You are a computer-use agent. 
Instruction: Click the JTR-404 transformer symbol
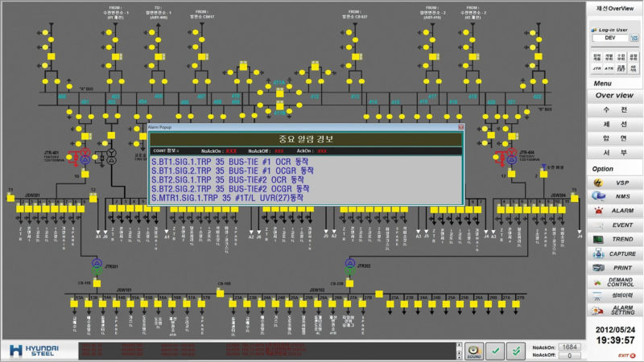click(511, 156)
